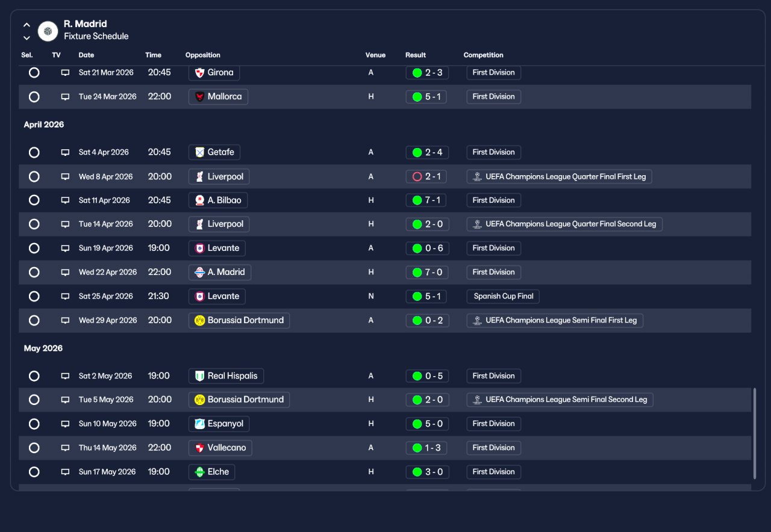Click the down chevron beside Fixture Schedule
Screen dimensions: 771x532
[27, 38]
